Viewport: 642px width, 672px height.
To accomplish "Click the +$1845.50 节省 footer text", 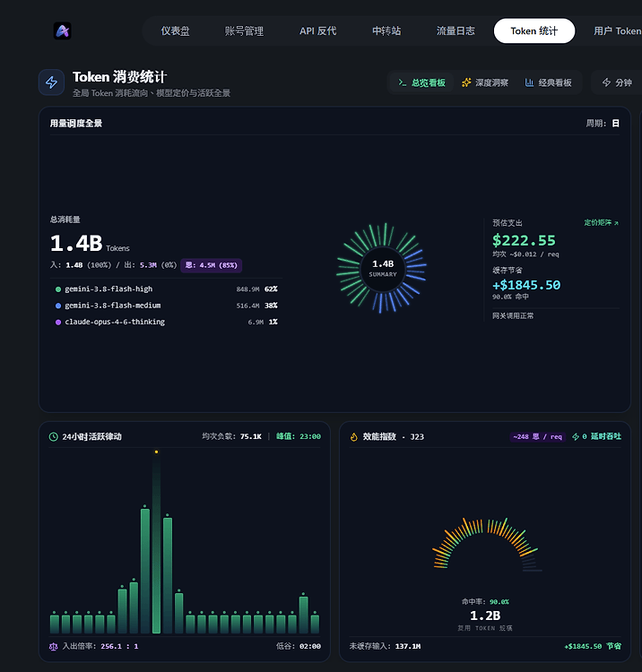I will pyautogui.click(x=593, y=646).
